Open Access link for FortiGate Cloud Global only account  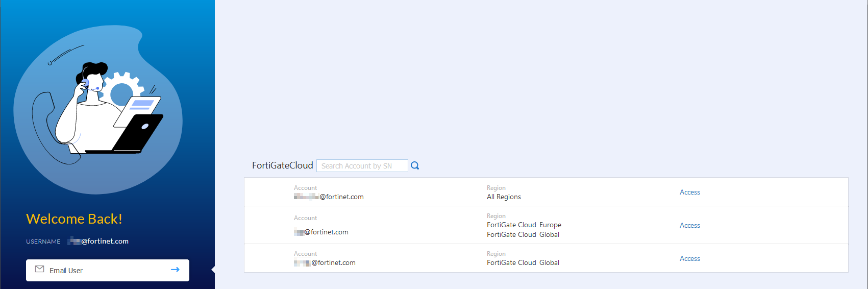(690, 258)
